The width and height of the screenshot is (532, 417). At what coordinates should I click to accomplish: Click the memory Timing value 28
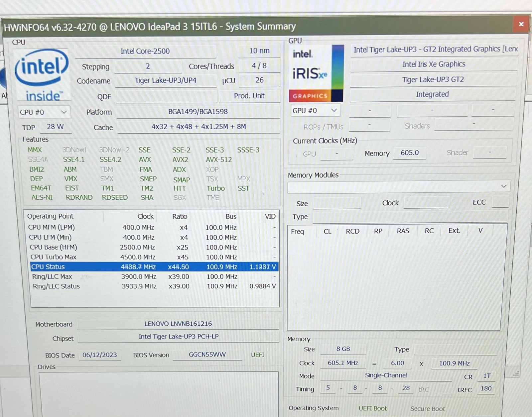pos(406,388)
